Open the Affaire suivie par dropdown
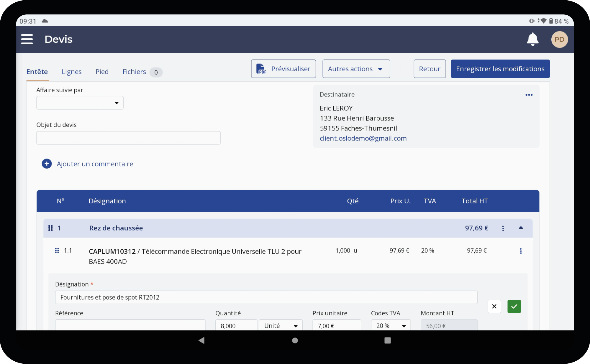590x364 pixels. click(x=80, y=103)
